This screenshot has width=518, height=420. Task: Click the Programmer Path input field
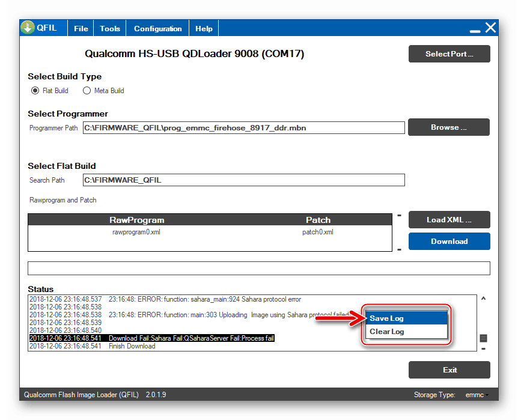[x=244, y=127]
